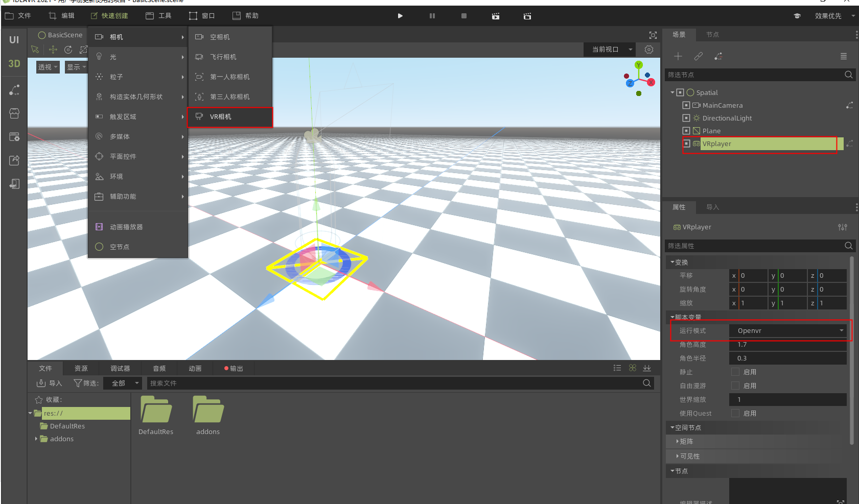Switch to 3D editing mode

[x=14, y=63]
